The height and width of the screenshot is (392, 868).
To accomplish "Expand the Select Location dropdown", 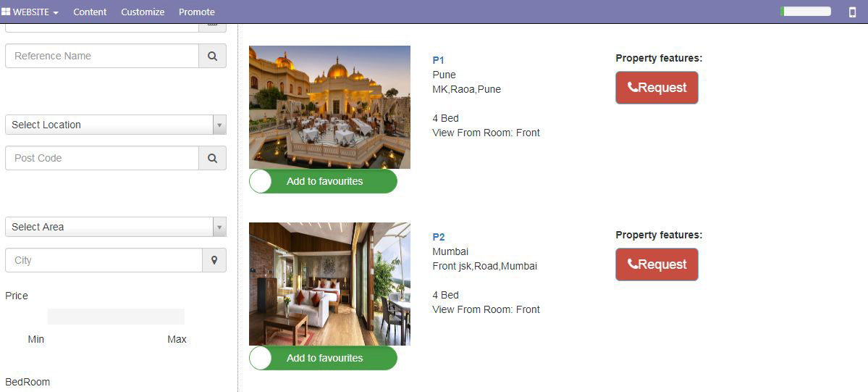I will coord(116,125).
